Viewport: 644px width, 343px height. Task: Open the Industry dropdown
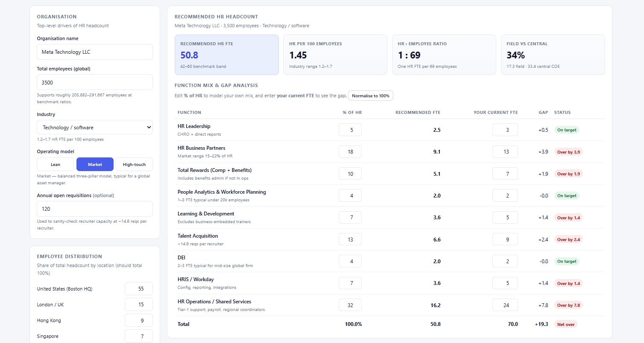tap(95, 127)
